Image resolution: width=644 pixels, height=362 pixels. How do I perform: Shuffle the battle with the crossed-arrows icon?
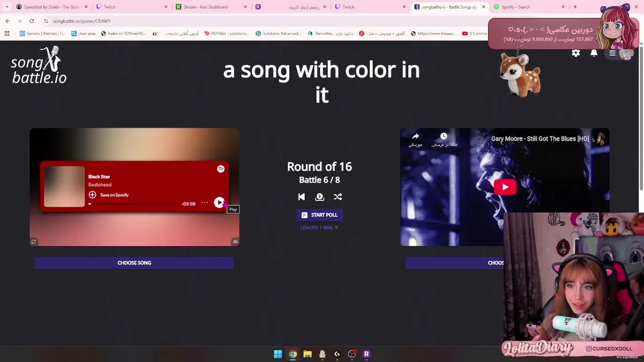tap(338, 197)
